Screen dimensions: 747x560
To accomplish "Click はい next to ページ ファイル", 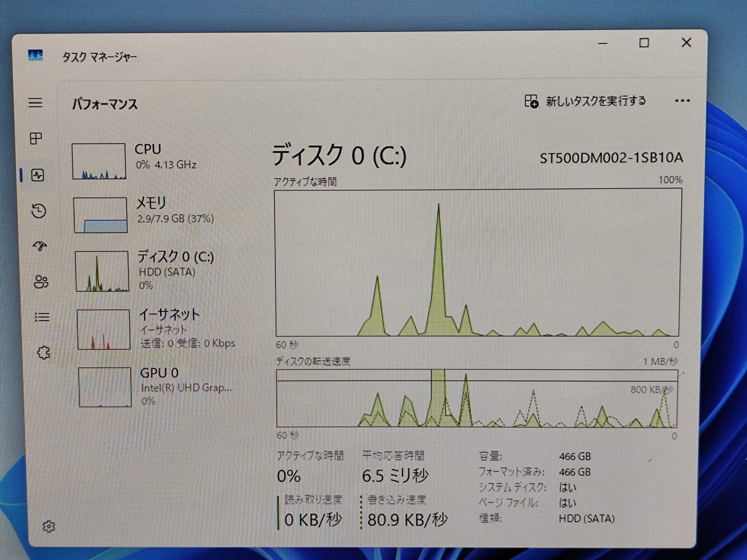I will point(567,503).
